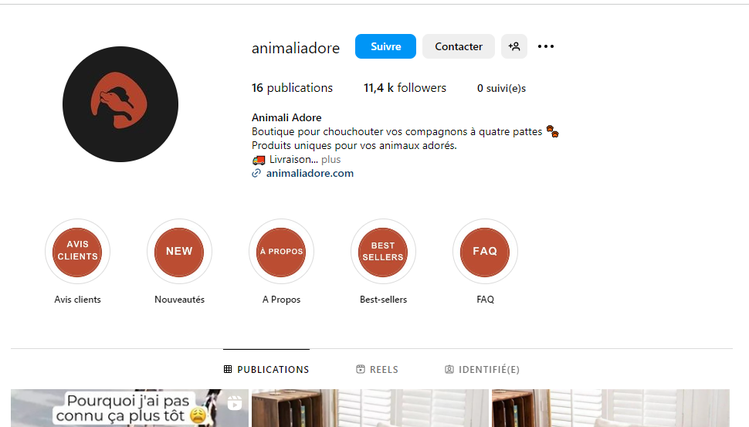
Task: Open the Avis Clients story highlight
Action: (x=77, y=251)
